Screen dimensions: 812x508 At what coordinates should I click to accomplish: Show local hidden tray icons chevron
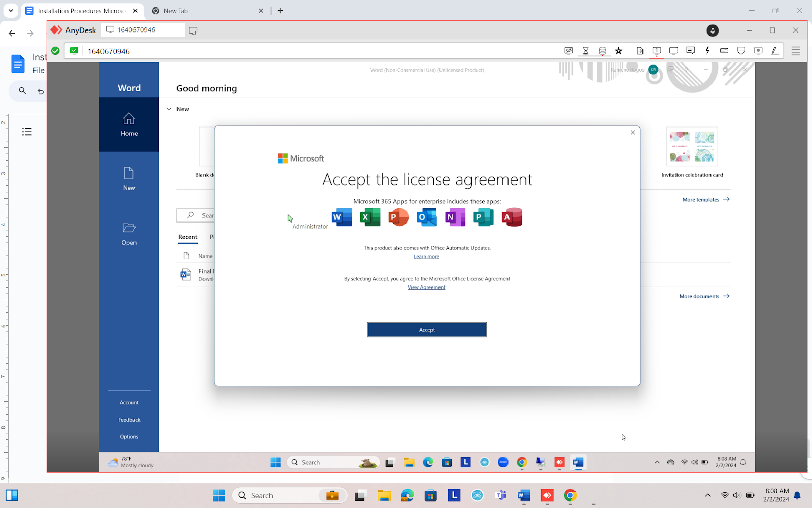click(708, 495)
